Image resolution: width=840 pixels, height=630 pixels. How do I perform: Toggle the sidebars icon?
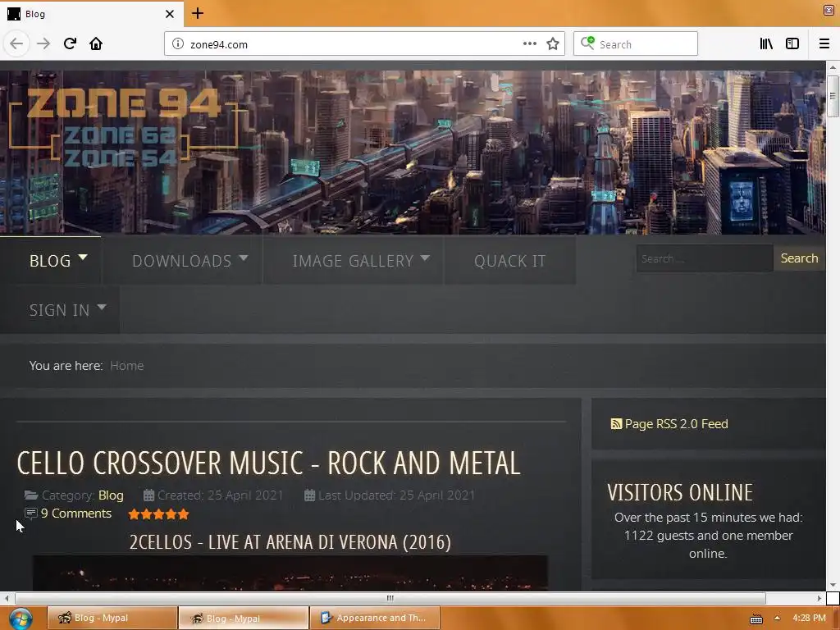point(792,44)
